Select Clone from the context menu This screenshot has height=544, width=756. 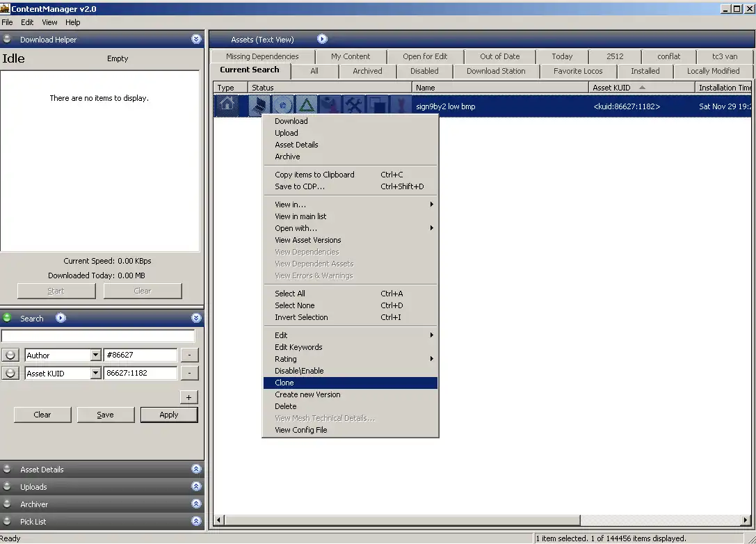click(284, 383)
